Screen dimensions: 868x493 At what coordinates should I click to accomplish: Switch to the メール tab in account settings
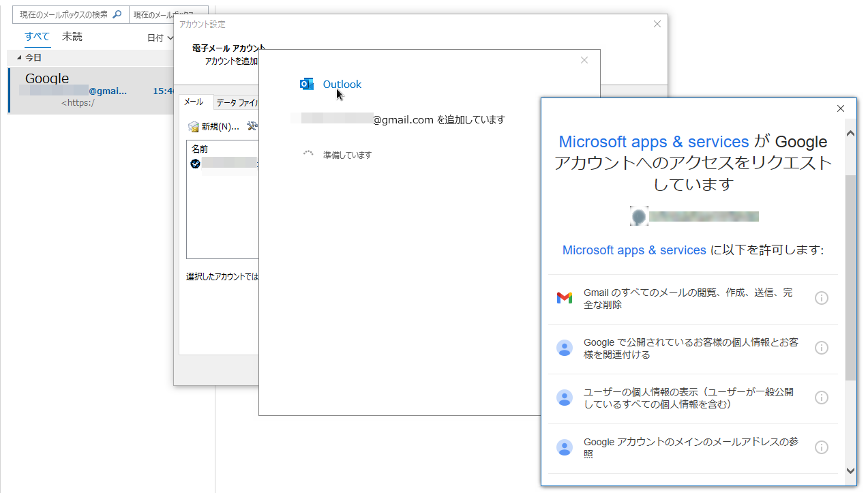[x=194, y=102]
